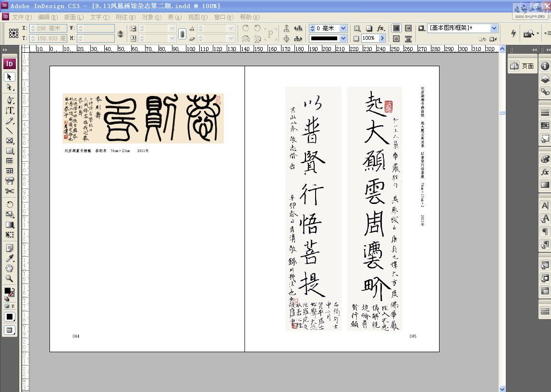Select the Rectangle Frame tool
The height and width of the screenshot is (392, 551).
coord(10,141)
